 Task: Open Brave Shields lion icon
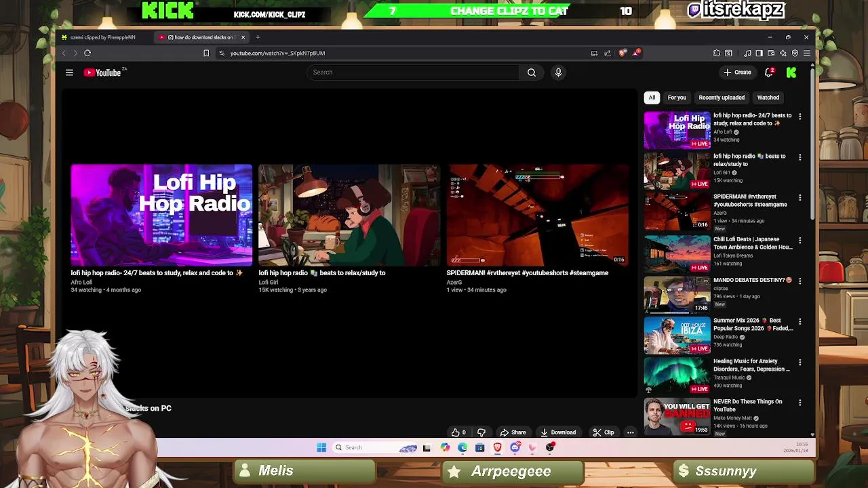tap(623, 53)
